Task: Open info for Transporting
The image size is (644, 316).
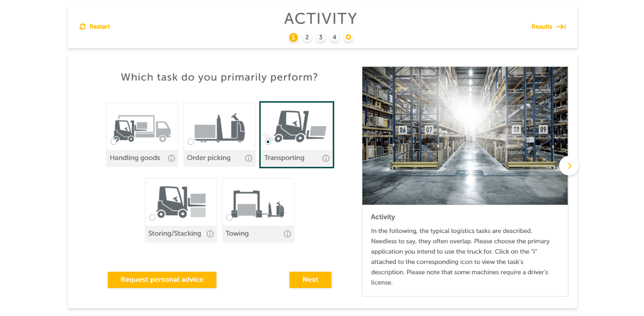Action: [x=326, y=158]
